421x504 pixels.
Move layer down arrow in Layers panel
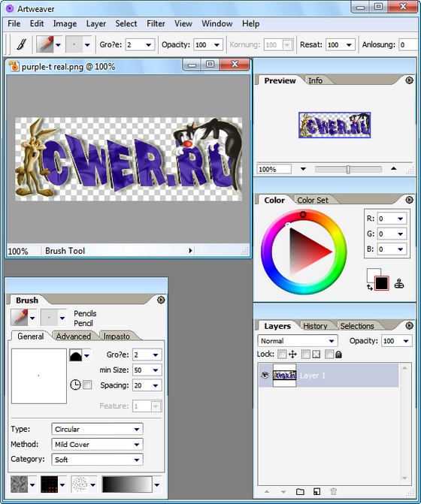pos(283,491)
